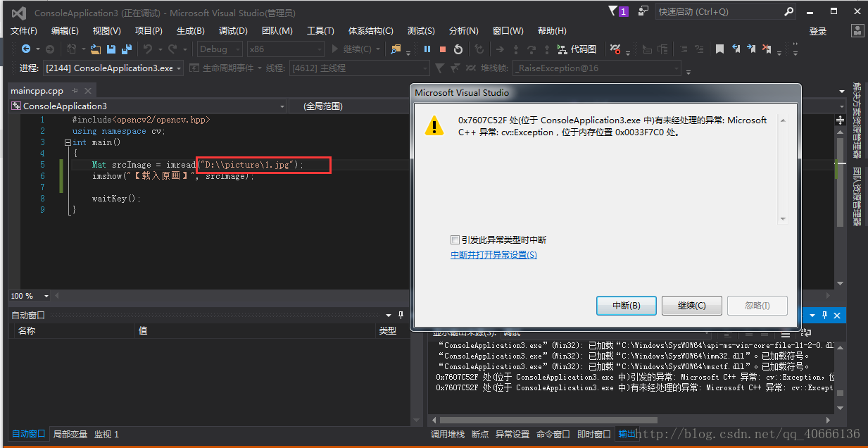Open the 进程 ConsoleApplication3.exe dropdown
The image size is (868, 448).
pyautogui.click(x=113, y=68)
